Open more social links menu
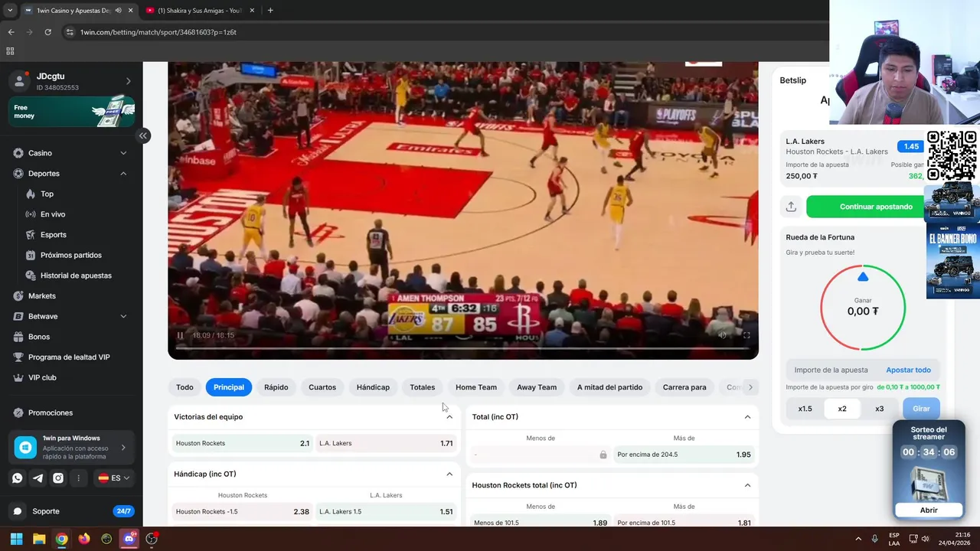980x551 pixels. 78,478
